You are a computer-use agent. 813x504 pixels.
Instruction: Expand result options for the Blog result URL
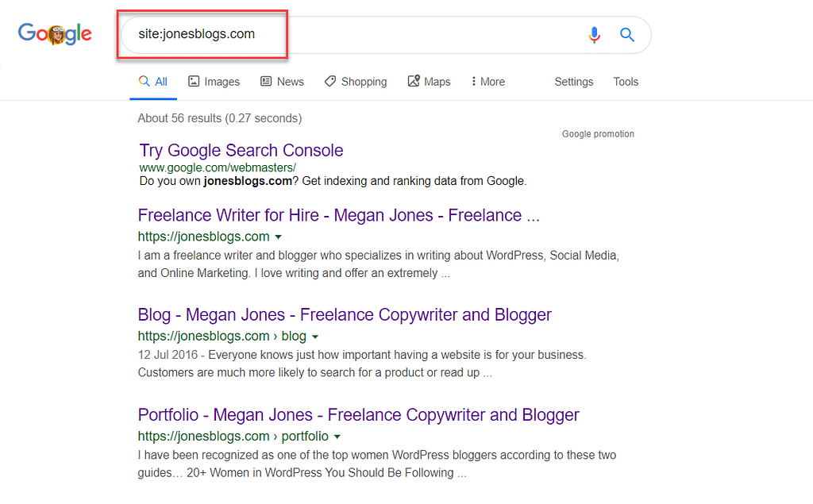(316, 337)
